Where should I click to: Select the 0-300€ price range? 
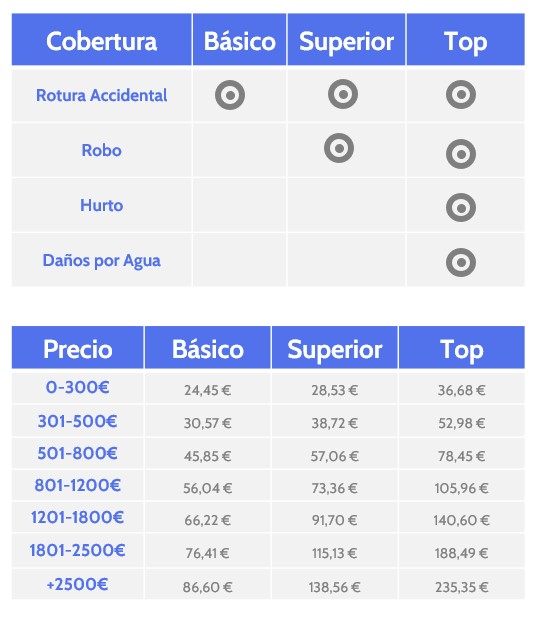78,387
